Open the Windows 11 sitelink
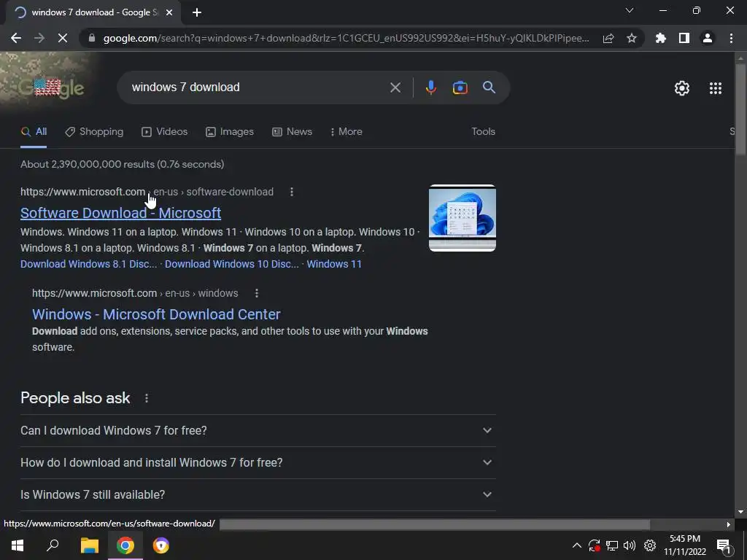This screenshot has height=560, width=747. coord(334,264)
